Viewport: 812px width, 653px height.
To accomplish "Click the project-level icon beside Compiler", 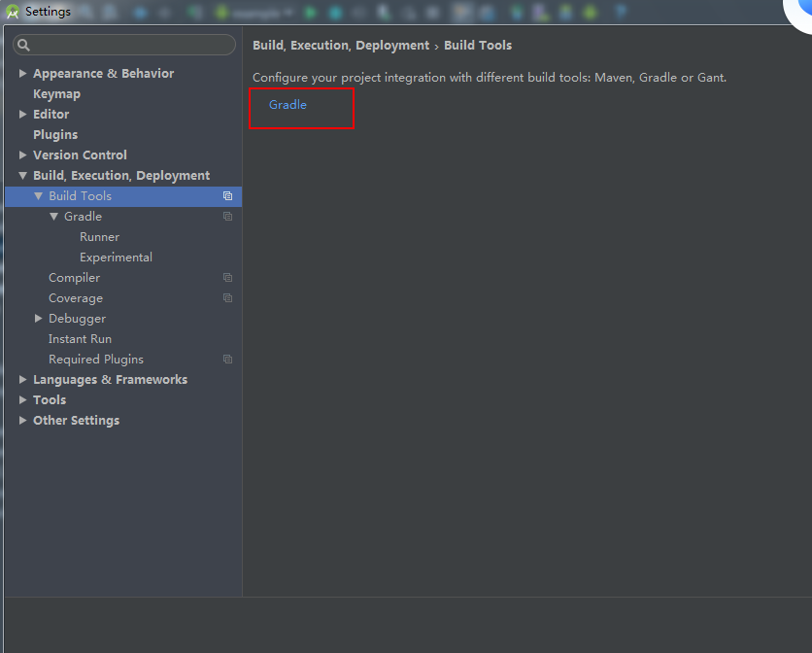I will pos(227,277).
